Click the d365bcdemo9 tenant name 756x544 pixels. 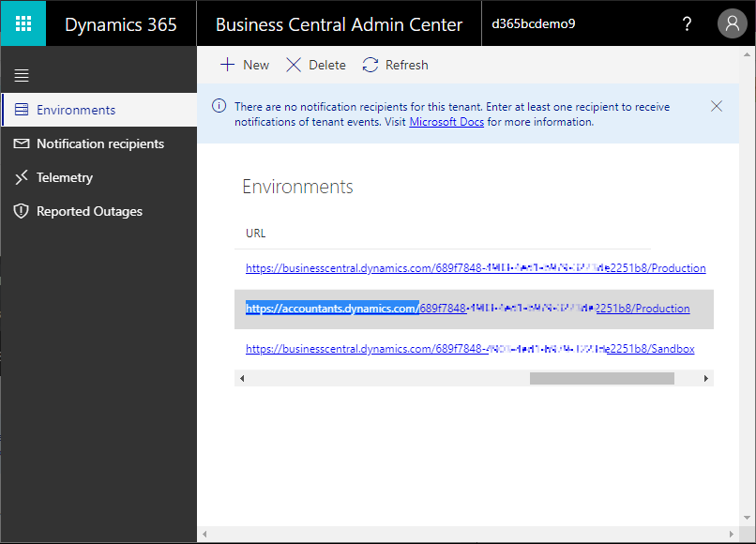pos(534,23)
